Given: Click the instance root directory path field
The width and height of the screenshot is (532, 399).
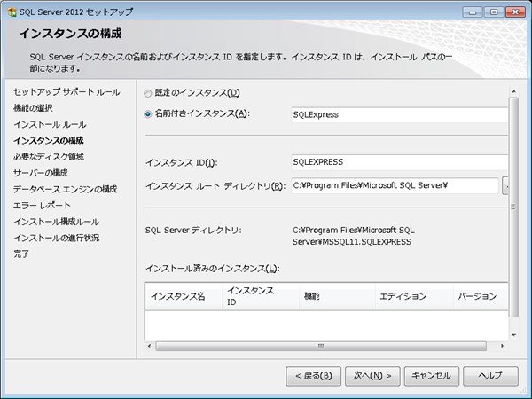Looking at the screenshot, I should [x=395, y=185].
